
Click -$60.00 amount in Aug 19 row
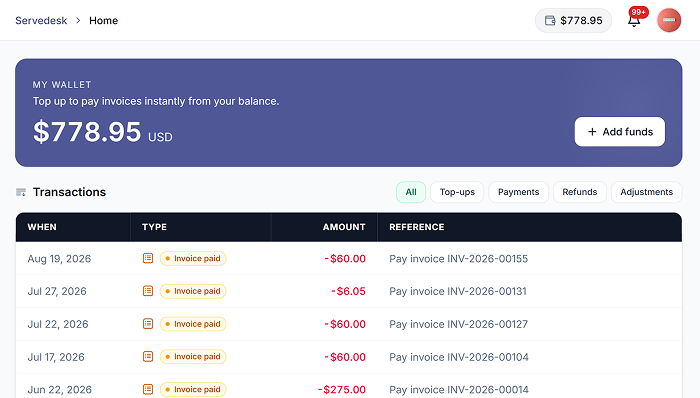pos(345,259)
